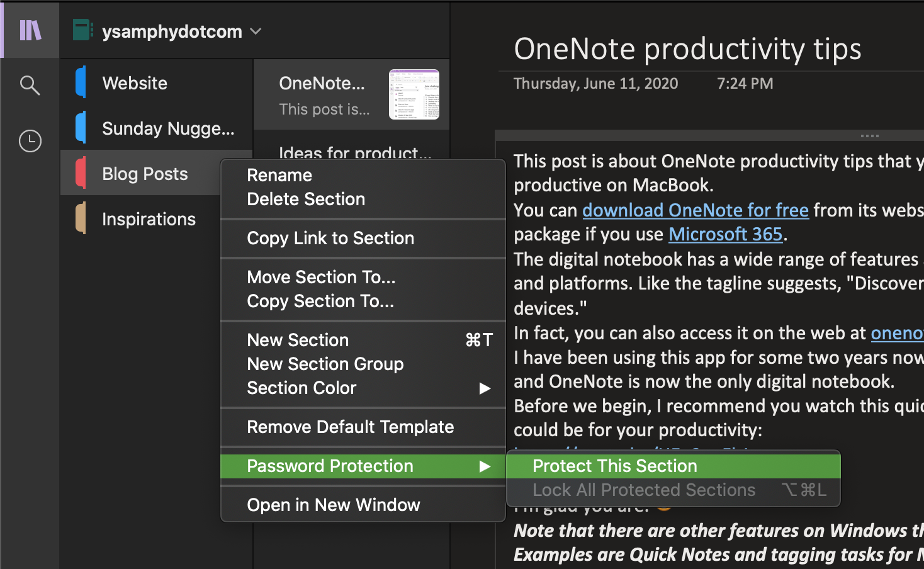The width and height of the screenshot is (924, 569).
Task: Open the 'download OneNote for free' link
Action: 696,210
